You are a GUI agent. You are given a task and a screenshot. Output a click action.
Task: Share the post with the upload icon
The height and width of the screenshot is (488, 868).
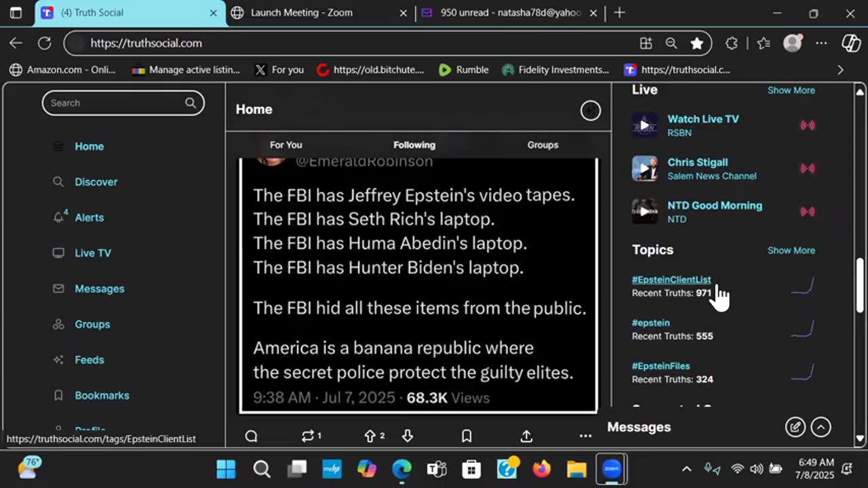[x=526, y=436]
